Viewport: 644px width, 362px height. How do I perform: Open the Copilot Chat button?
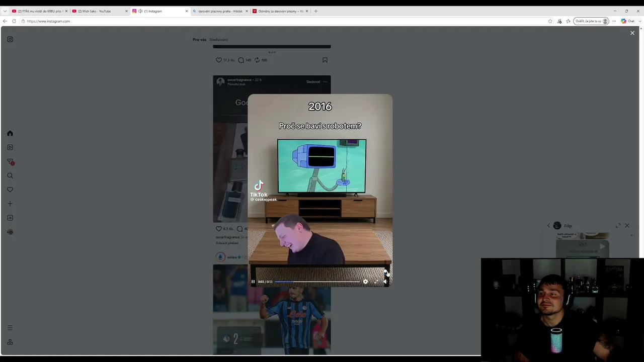pyautogui.click(x=628, y=21)
